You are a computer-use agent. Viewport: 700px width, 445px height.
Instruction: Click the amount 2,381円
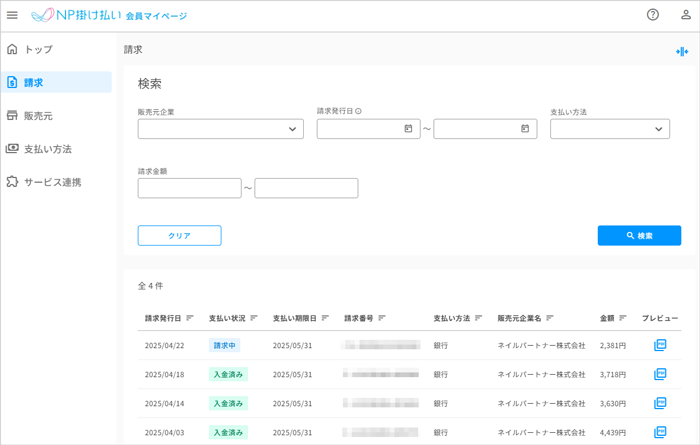tap(613, 345)
